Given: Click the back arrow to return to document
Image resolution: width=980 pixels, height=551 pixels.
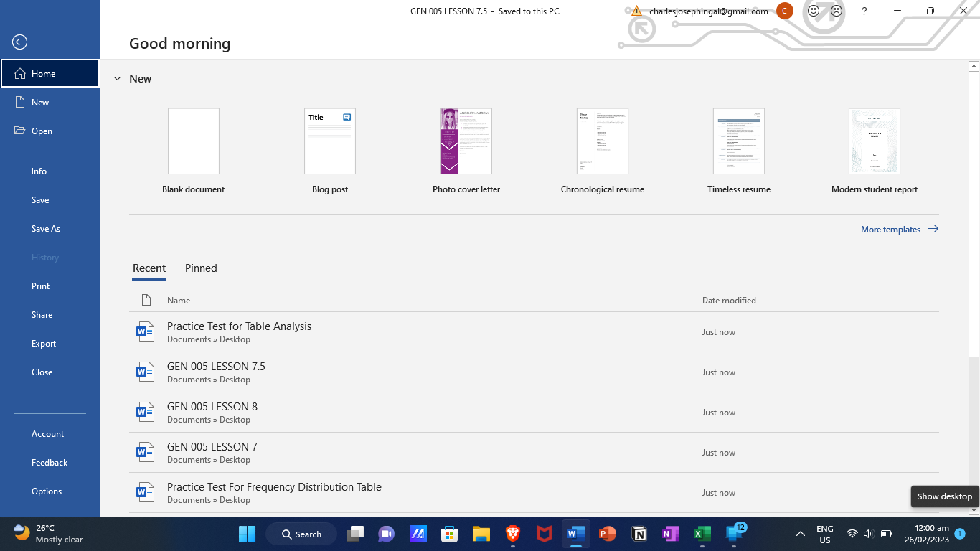Looking at the screenshot, I should pos(20,42).
